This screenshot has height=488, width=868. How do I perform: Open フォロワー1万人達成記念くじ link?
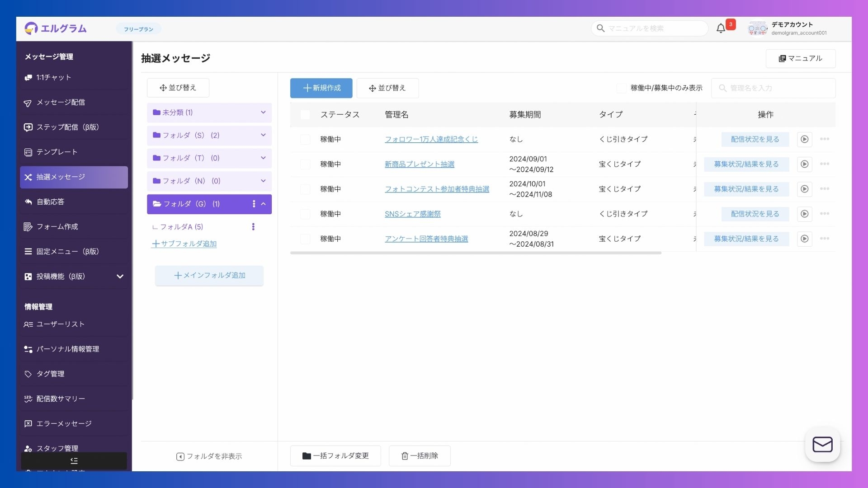click(431, 139)
